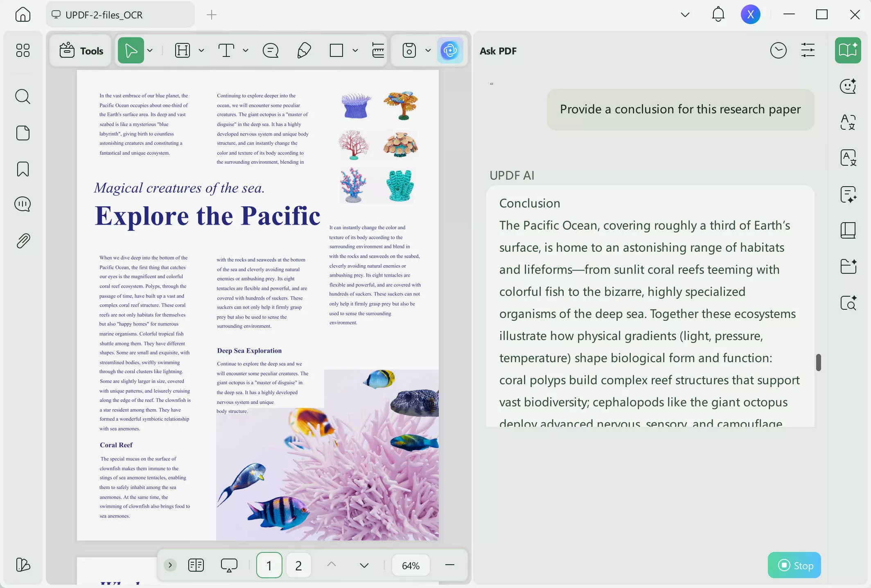Open the zoom level 64% dropdown
The width and height of the screenshot is (871, 588).
[411, 565]
